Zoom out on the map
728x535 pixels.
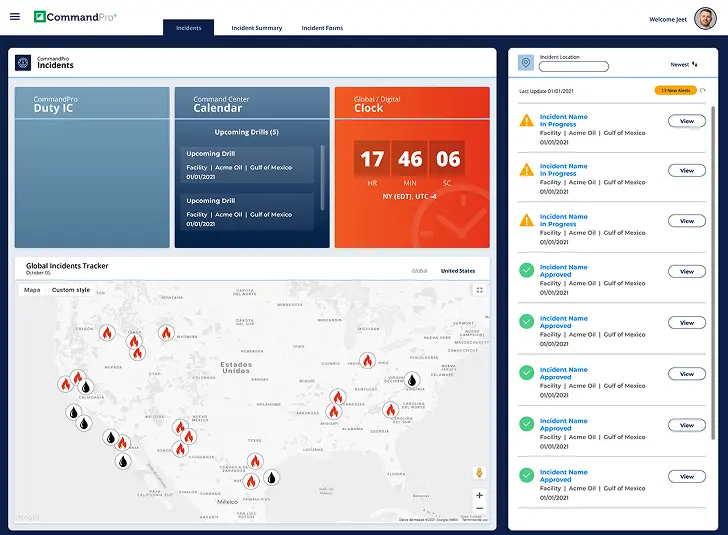point(480,509)
